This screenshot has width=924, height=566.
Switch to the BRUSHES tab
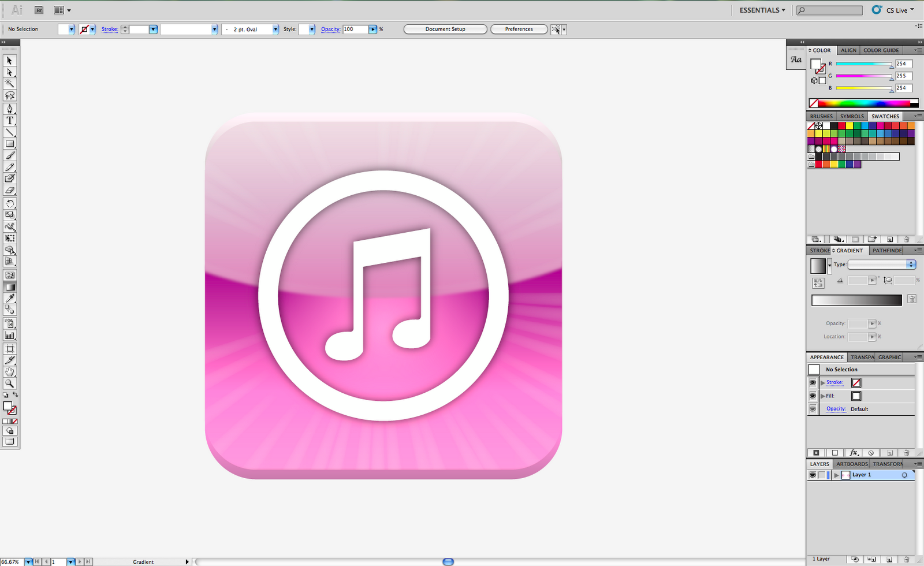pos(821,116)
